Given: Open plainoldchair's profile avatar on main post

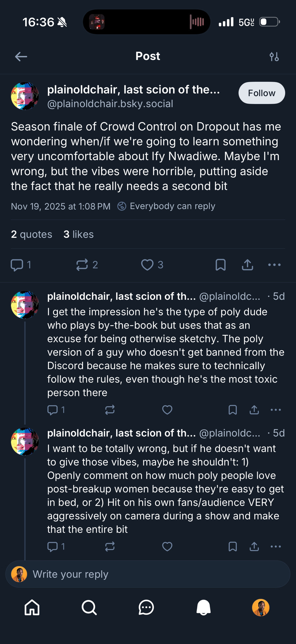Looking at the screenshot, I should (25, 96).
